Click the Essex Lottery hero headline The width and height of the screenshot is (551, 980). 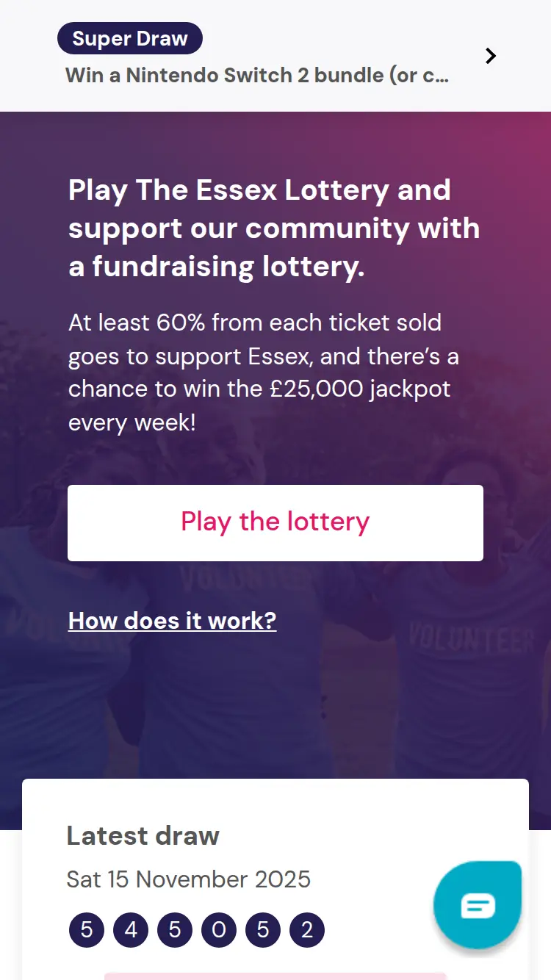point(274,228)
